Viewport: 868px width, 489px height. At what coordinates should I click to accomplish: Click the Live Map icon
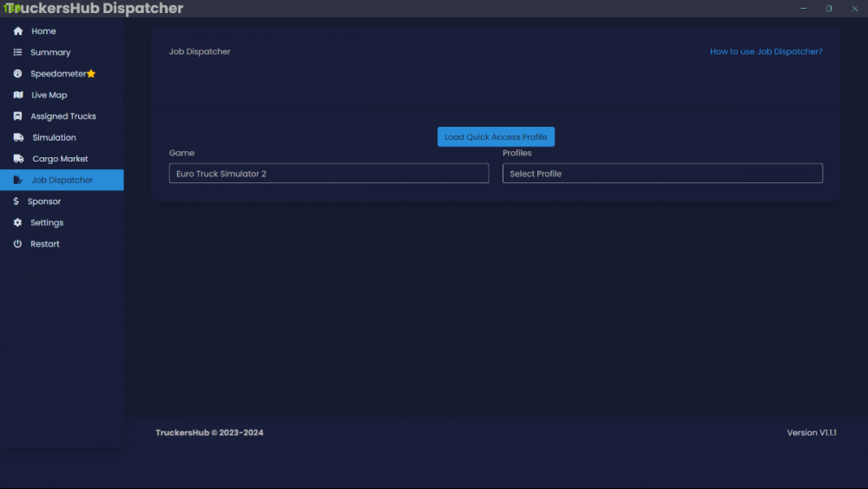click(17, 95)
